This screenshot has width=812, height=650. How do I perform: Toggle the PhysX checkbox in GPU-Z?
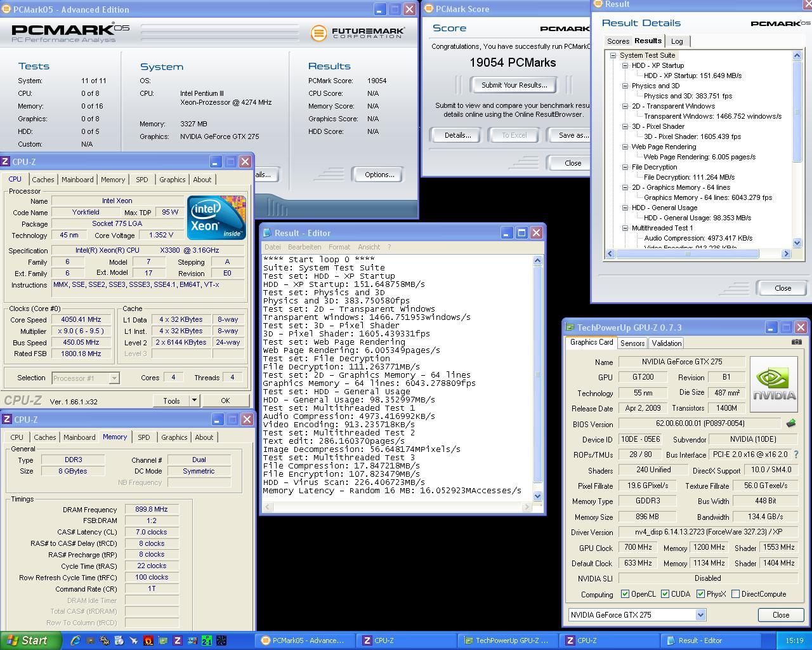coord(700,594)
